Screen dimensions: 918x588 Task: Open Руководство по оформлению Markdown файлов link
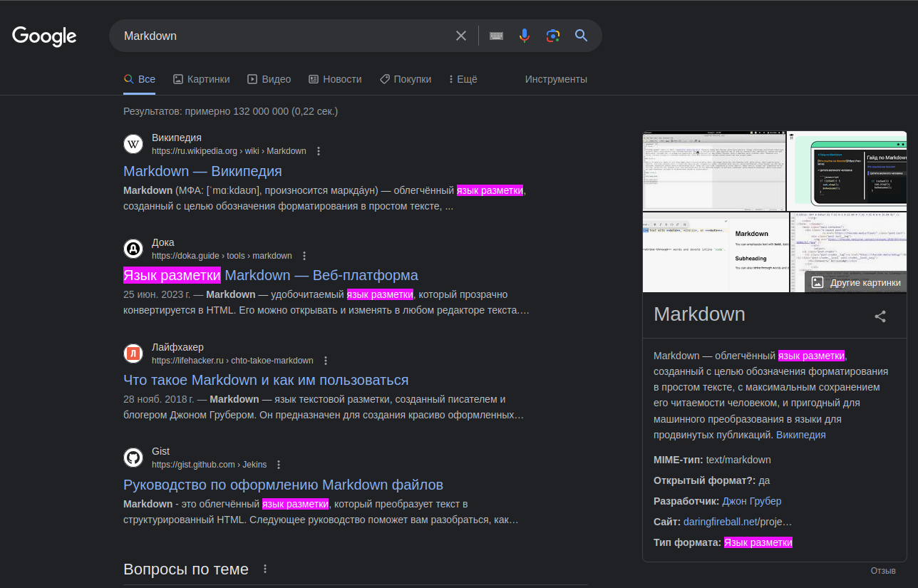pyautogui.click(x=283, y=485)
